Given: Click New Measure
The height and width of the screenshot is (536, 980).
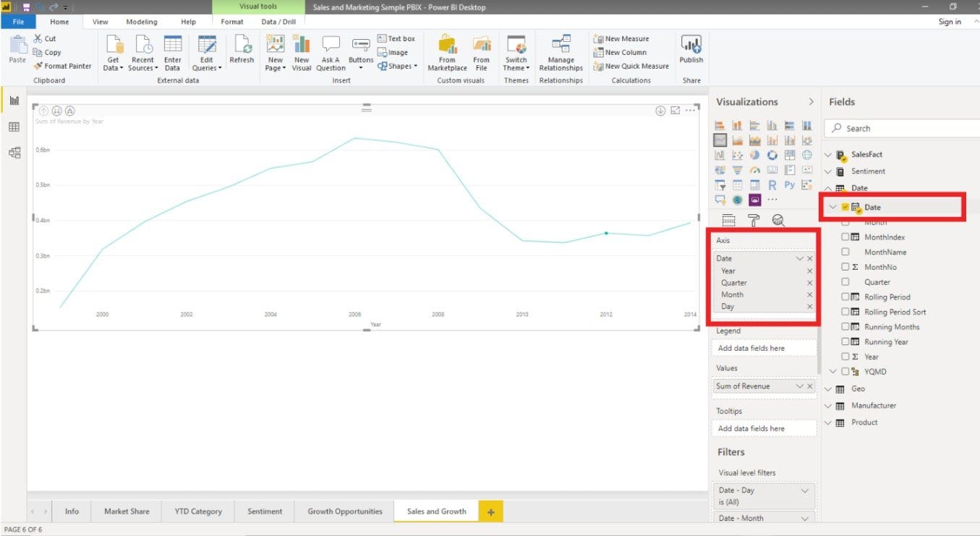Looking at the screenshot, I should coord(621,38).
